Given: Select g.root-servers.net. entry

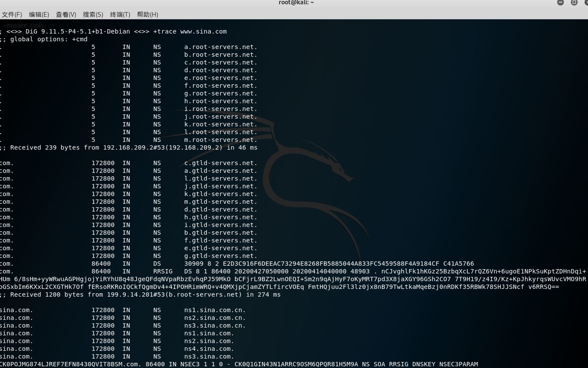Looking at the screenshot, I should (x=221, y=93).
